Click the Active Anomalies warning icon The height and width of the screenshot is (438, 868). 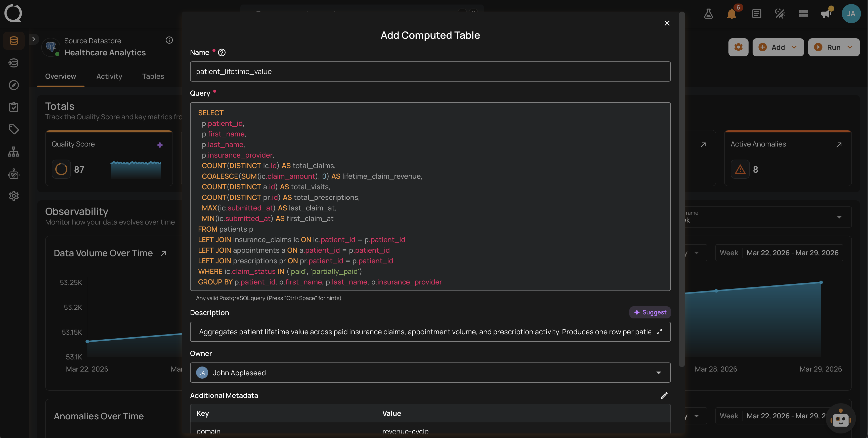click(x=740, y=169)
